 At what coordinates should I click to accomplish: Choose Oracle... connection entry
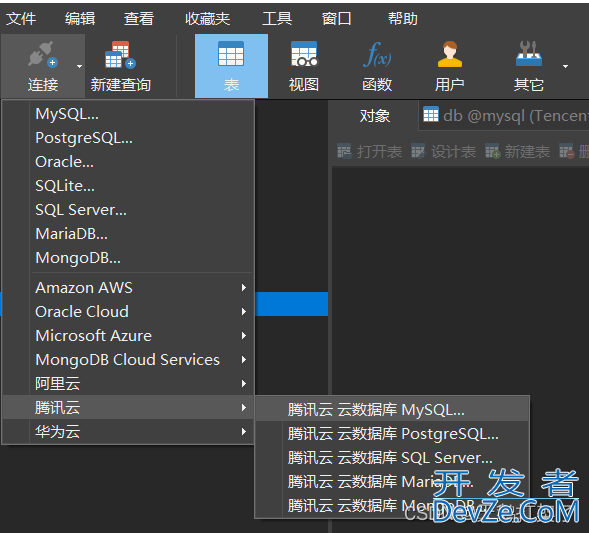(x=128, y=162)
